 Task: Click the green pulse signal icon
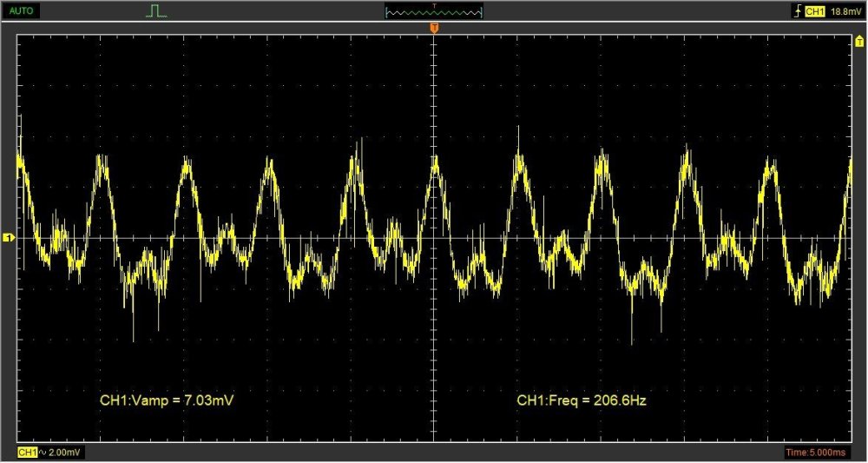156,11
